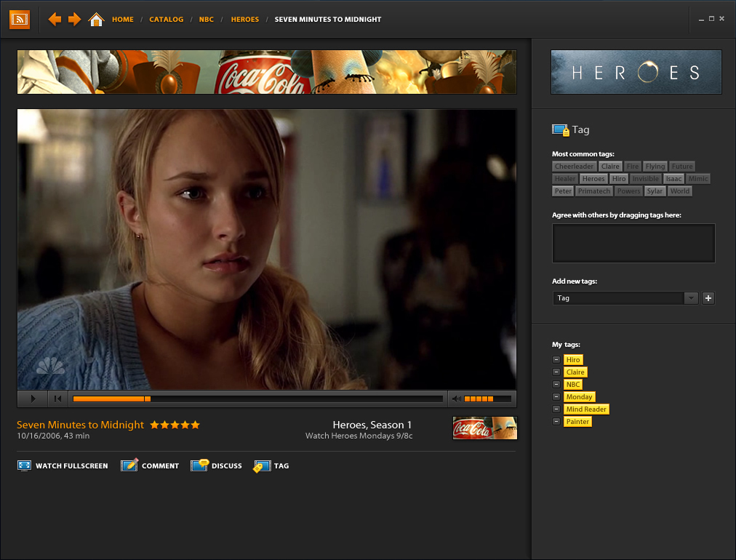
Task: Navigate to Heroes breadcrumb
Action: (x=244, y=20)
